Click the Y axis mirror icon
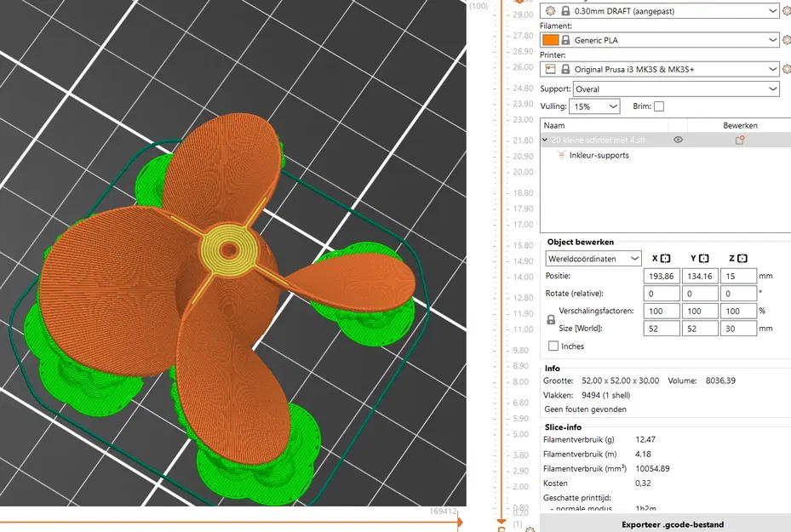Viewport: 791px width, 532px height. [704, 259]
